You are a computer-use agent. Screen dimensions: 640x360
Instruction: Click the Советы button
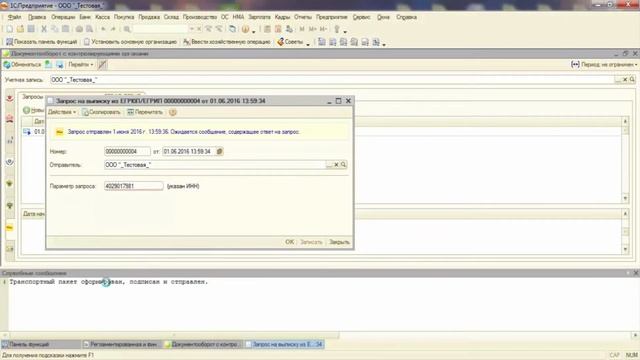point(290,42)
